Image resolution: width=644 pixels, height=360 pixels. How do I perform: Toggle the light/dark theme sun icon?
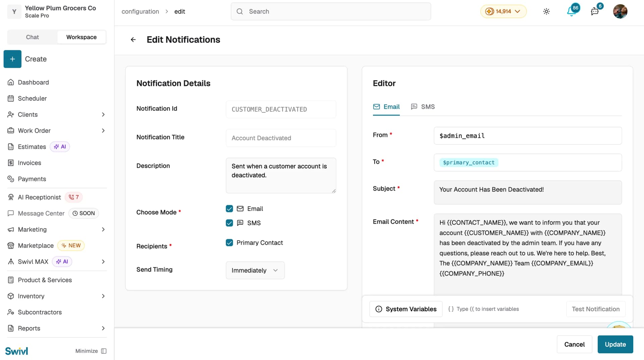tap(546, 11)
